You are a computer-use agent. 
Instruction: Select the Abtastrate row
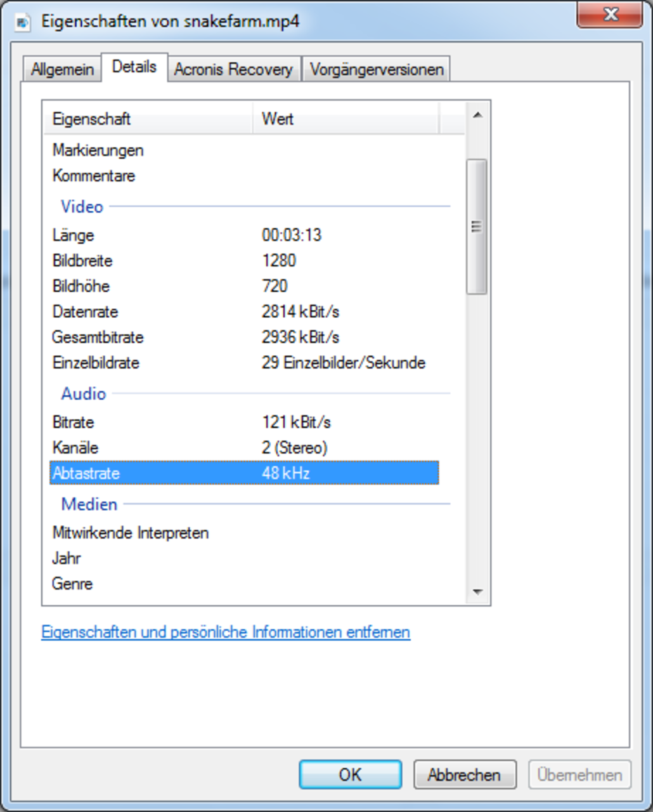pos(244,473)
